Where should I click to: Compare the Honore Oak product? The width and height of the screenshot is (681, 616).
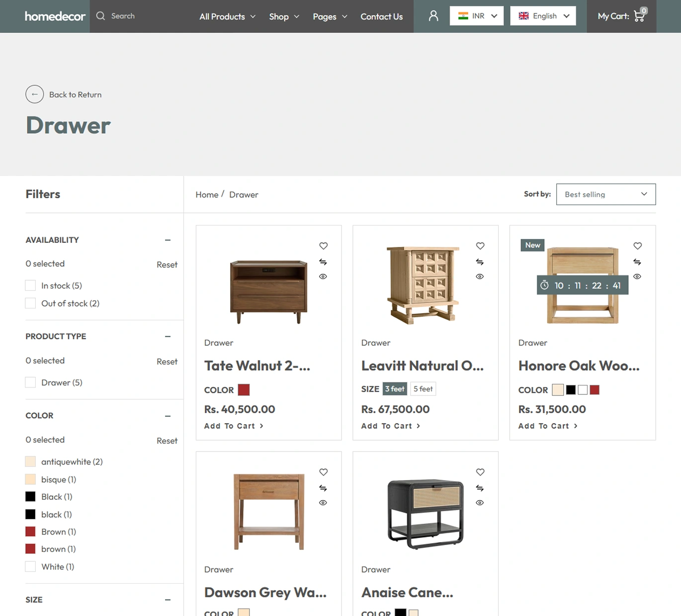(637, 262)
